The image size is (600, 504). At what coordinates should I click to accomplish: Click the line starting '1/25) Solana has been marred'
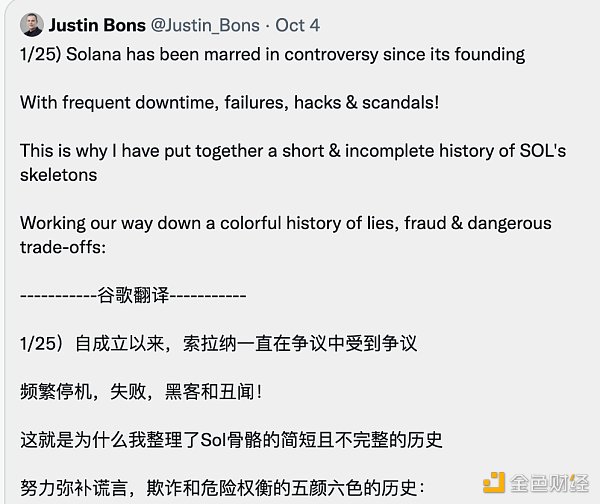[x=272, y=54]
